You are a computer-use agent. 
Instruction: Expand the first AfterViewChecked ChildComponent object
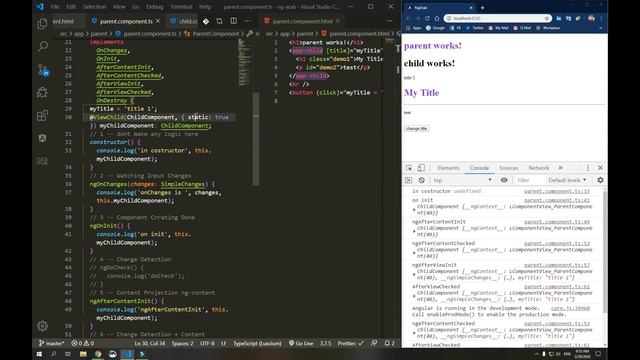tap(414, 296)
